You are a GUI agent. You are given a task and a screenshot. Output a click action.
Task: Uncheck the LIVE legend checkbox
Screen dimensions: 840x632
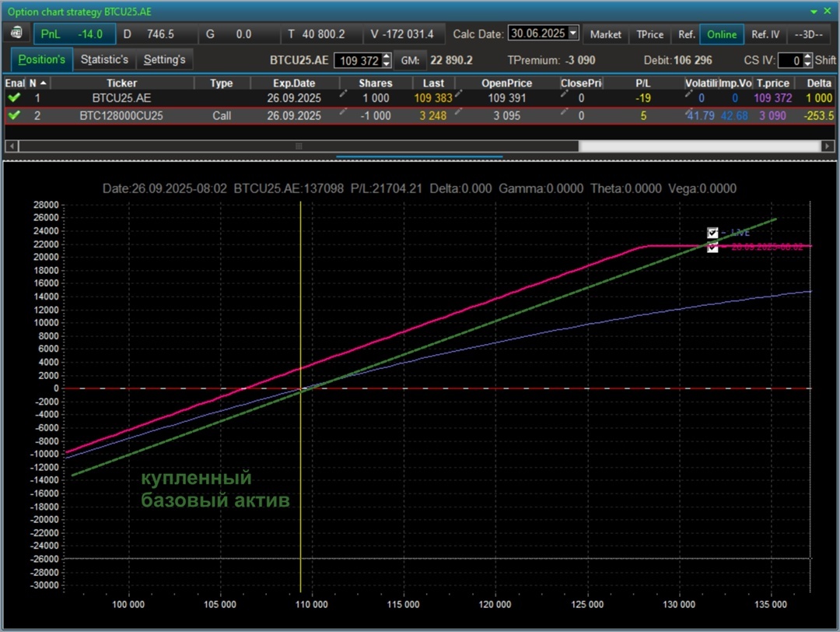712,233
